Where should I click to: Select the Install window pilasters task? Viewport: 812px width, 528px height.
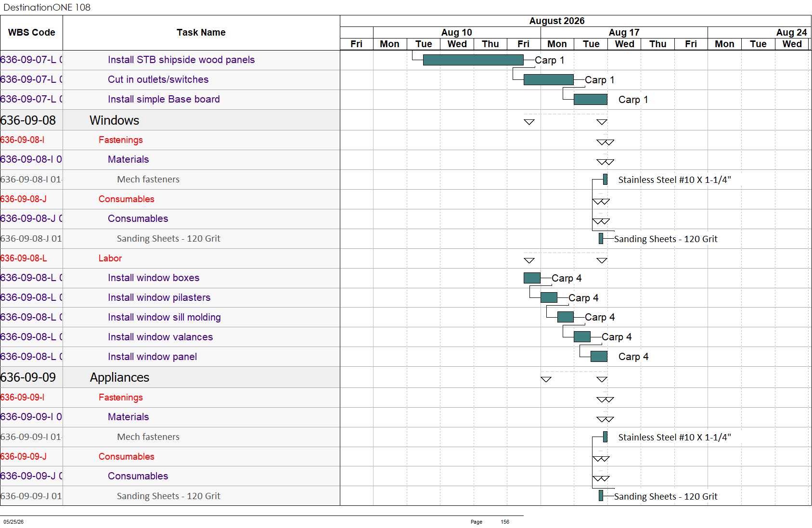(x=159, y=297)
